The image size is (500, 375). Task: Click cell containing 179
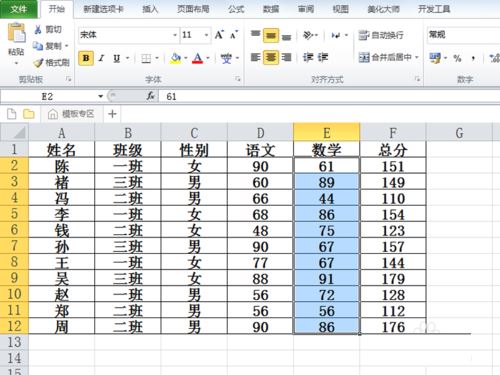point(393,279)
